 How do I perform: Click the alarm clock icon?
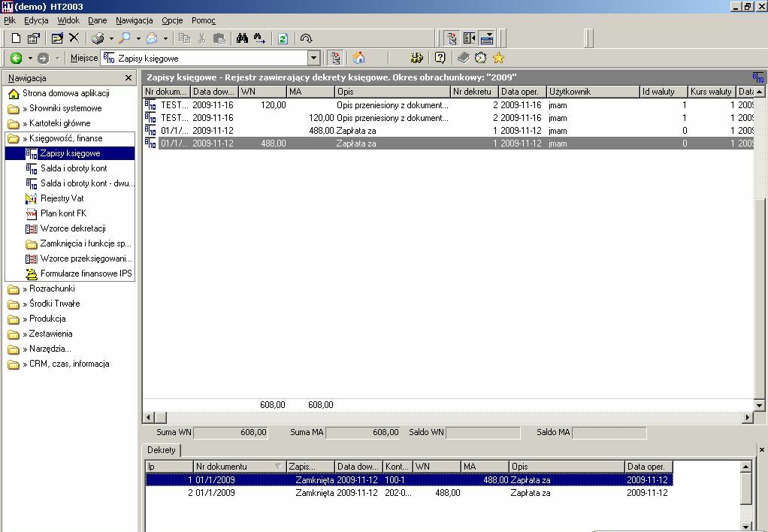480,58
